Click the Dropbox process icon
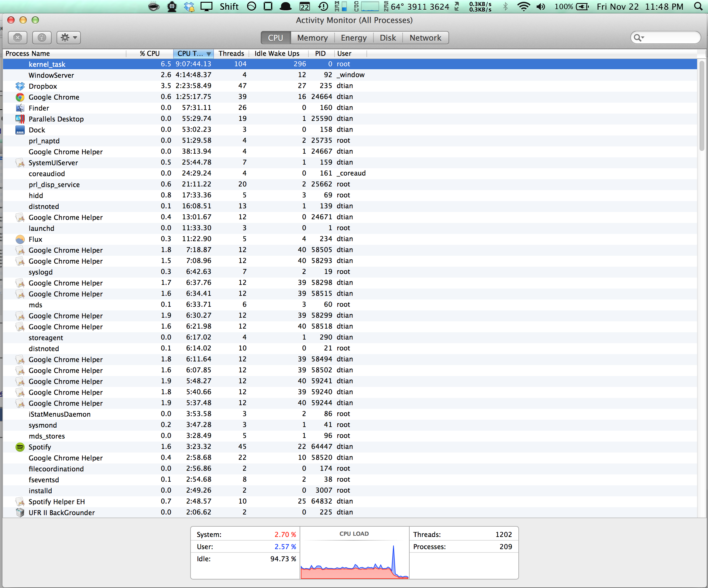This screenshot has width=708, height=588. [20, 86]
